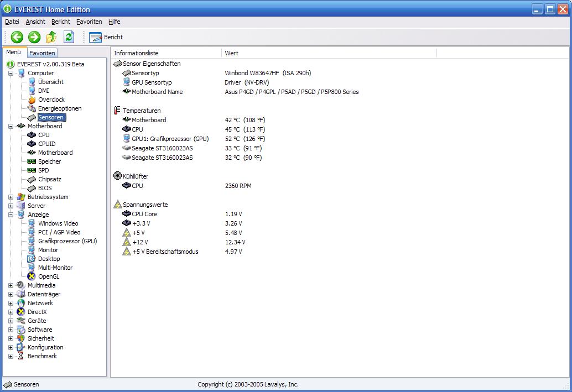Expand the Geräte node

click(x=11, y=321)
